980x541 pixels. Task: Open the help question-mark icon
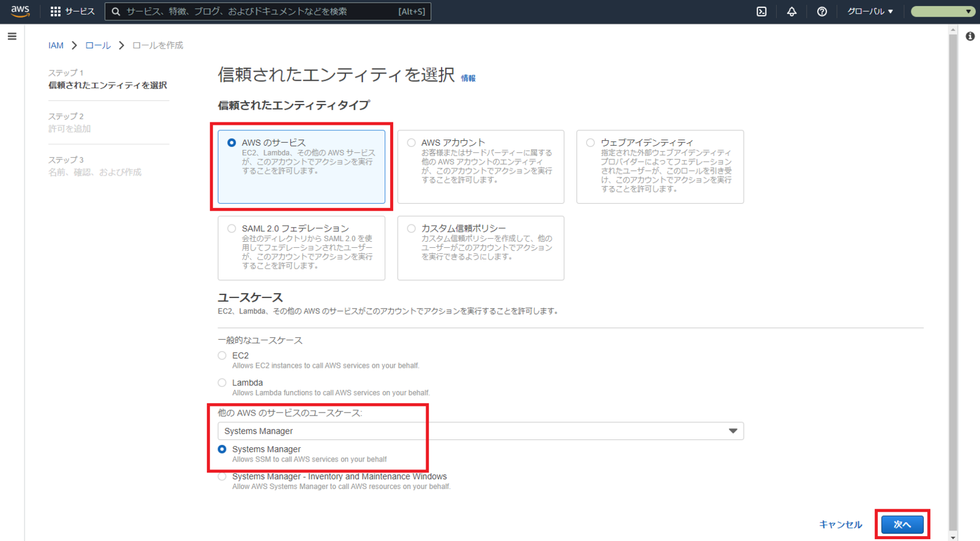point(822,12)
